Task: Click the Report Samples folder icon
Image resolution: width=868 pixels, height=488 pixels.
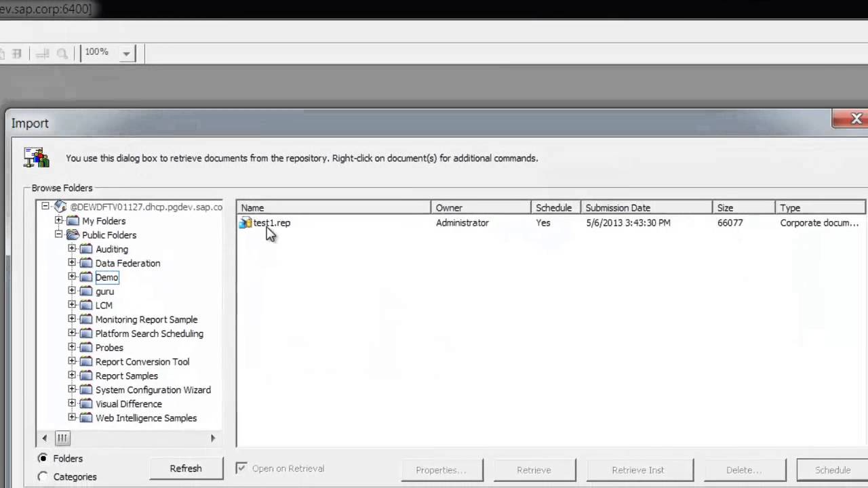Action: (86, 375)
